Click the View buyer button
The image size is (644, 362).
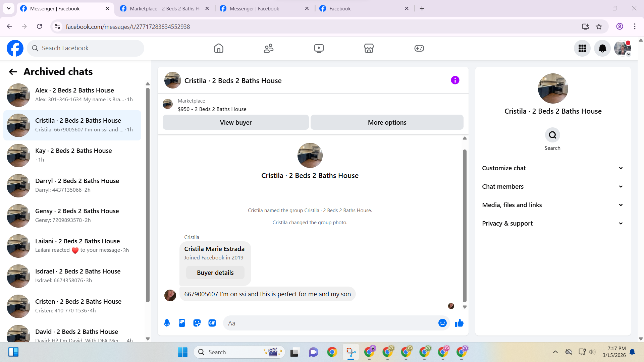236,122
